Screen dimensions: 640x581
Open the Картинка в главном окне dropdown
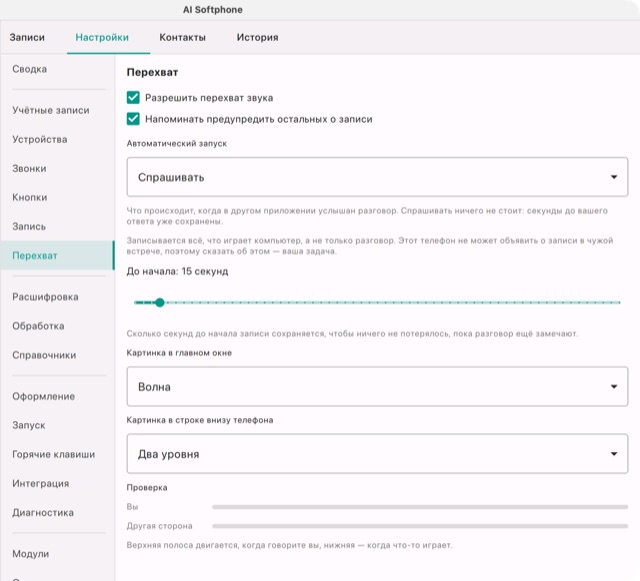[x=377, y=386]
